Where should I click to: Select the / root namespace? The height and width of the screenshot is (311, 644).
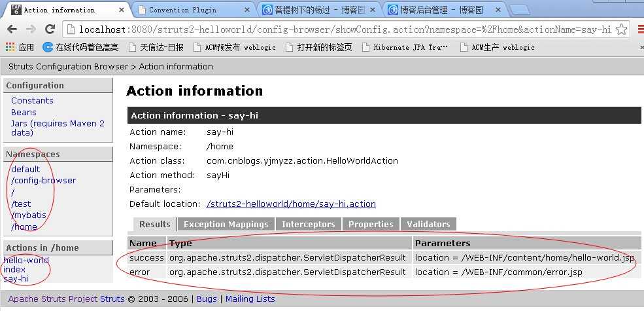13,192
